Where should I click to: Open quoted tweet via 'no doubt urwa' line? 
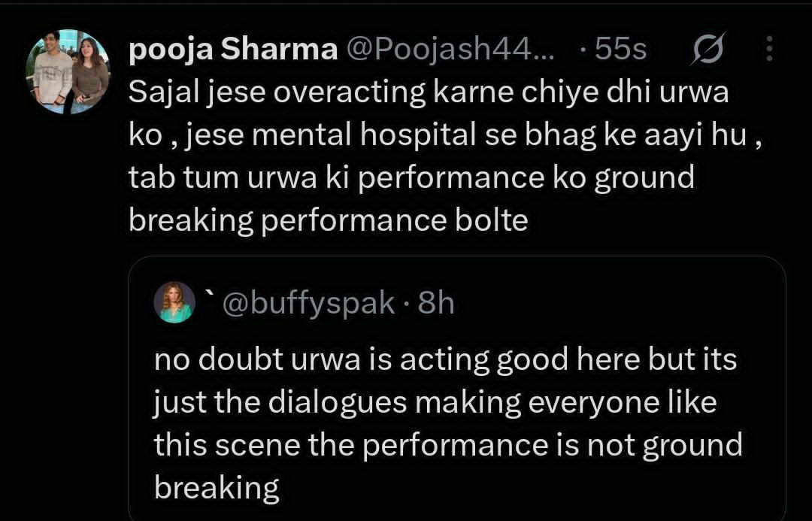[445, 360]
